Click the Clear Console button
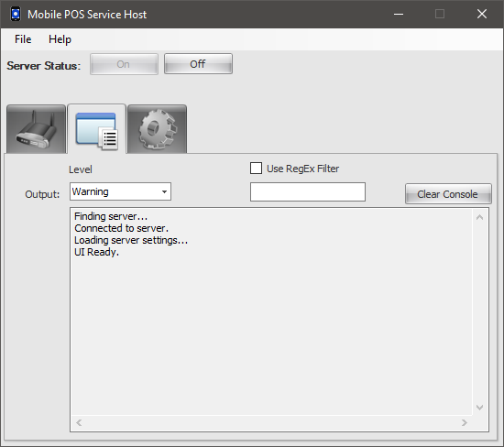 coord(448,194)
